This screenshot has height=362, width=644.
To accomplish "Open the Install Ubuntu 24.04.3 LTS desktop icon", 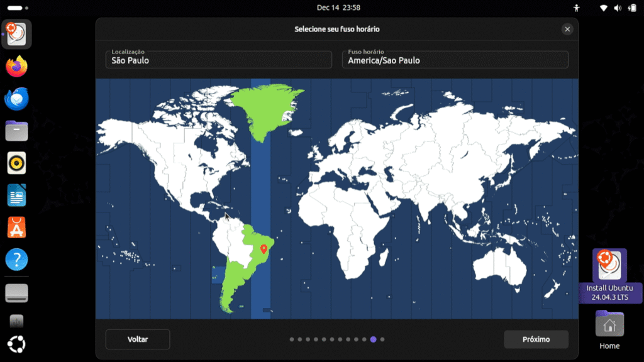I will 608,266.
